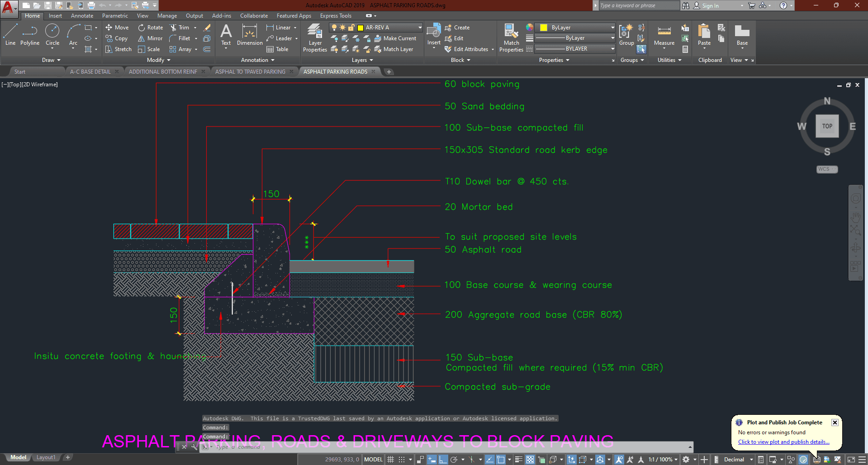Toggle Ortho mode in status bar
Image resolution: width=868 pixels, height=465 pixels.
[443, 460]
